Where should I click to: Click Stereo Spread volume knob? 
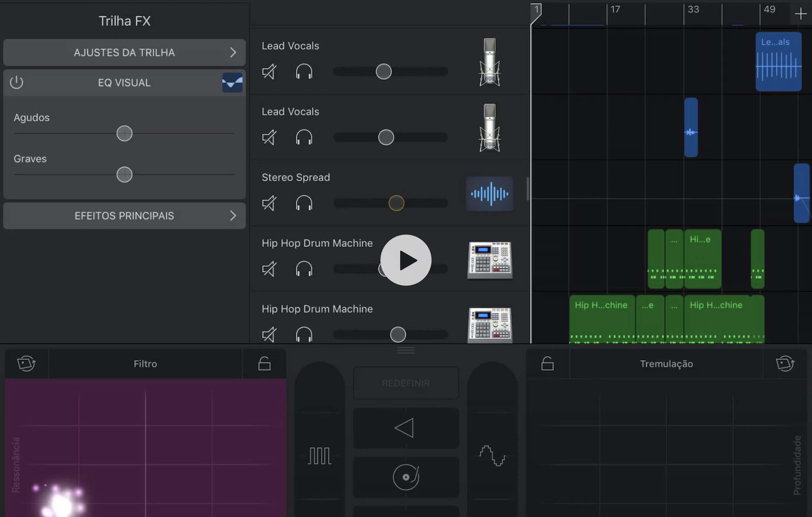[x=396, y=203]
